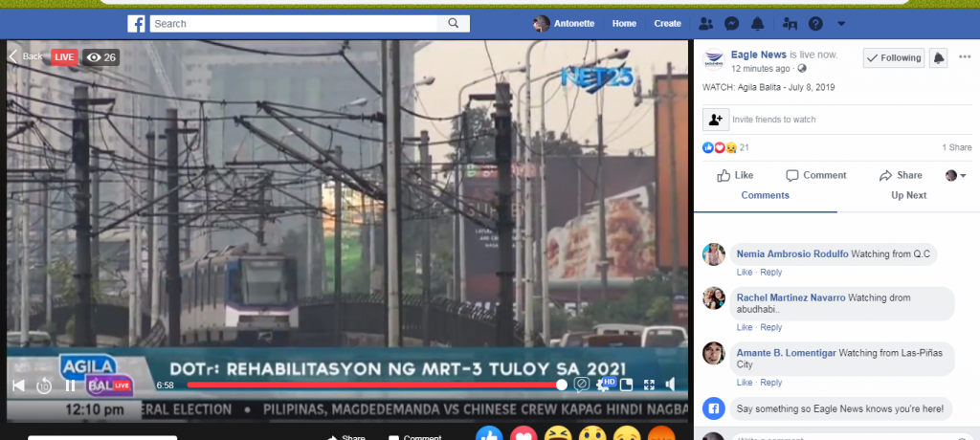Toggle the Following button for Eagle News
The height and width of the screenshot is (440, 980).
[893, 58]
